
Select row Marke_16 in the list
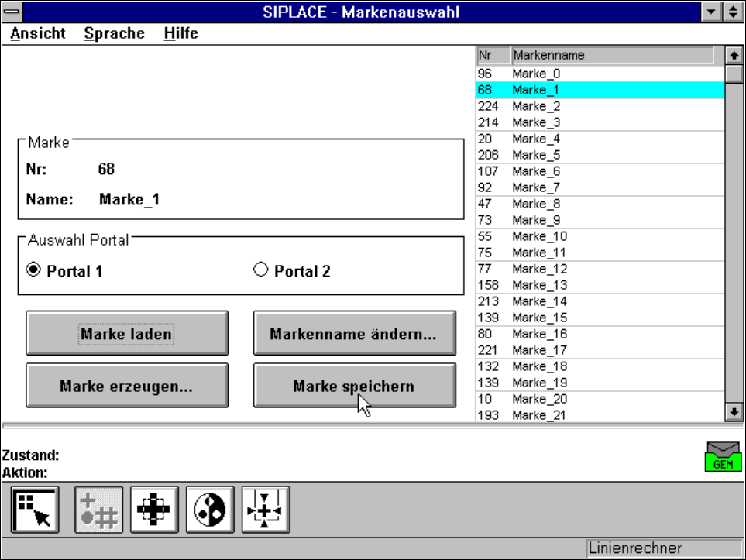600,334
